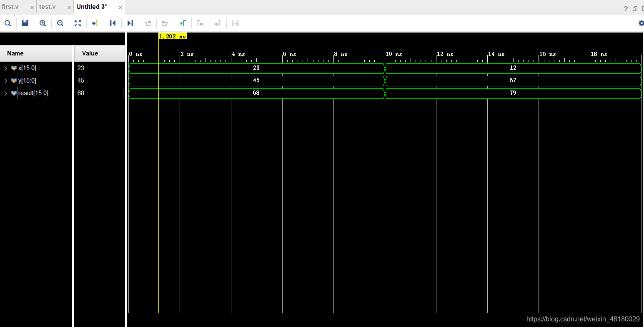The image size is (644, 327).
Task: Open waveform settings gear
Action: click(641, 23)
